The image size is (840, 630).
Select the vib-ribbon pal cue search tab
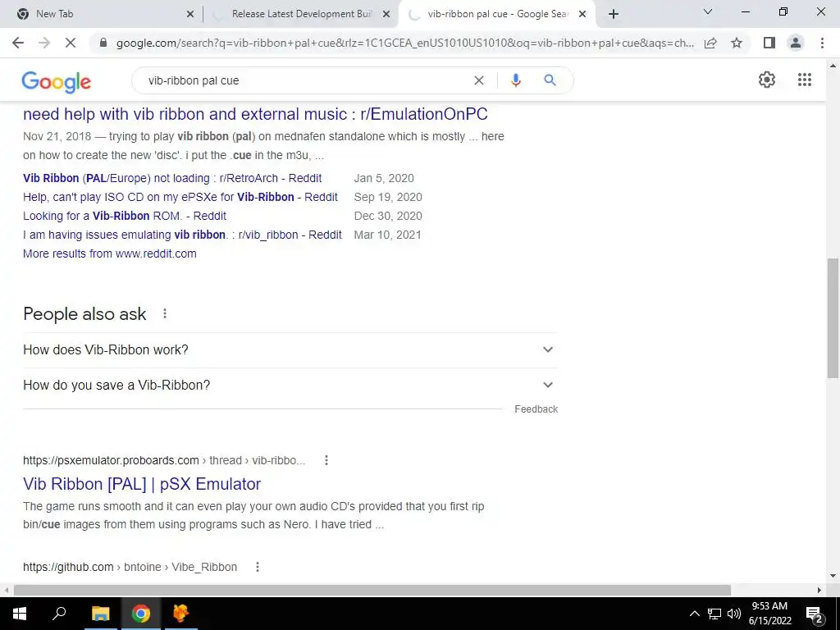tap(497, 14)
